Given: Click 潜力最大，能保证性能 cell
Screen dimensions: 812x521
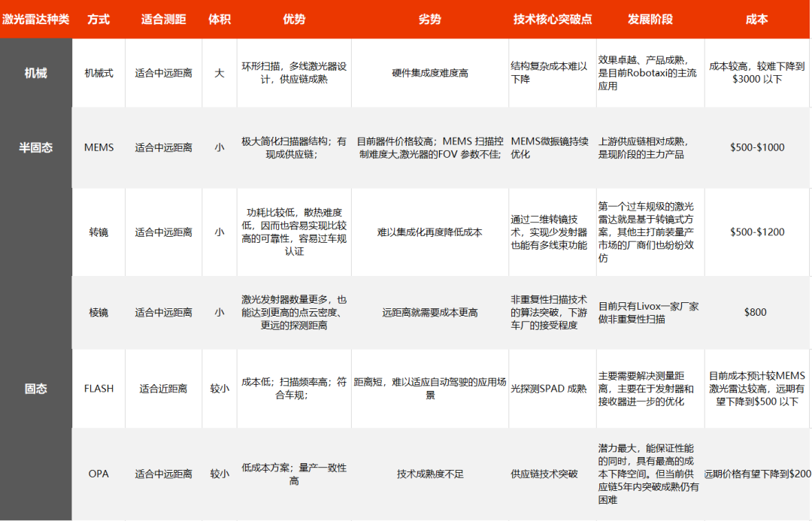Looking at the screenshot, I should coord(650,474).
